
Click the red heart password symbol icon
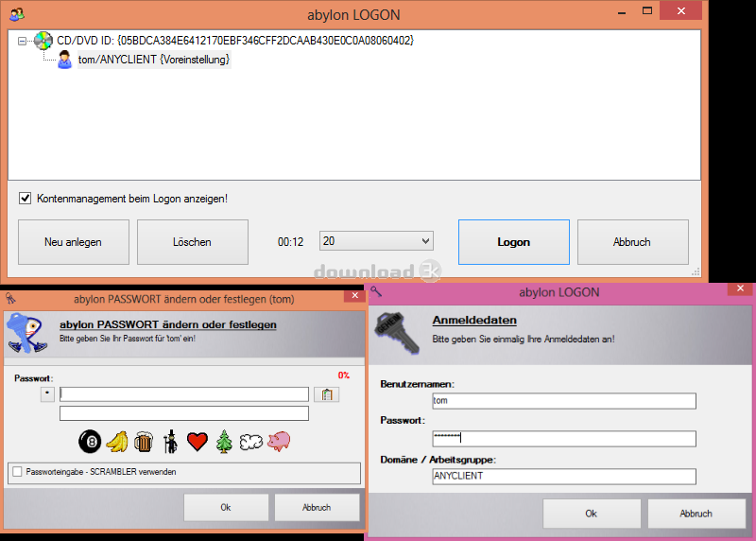(x=198, y=442)
